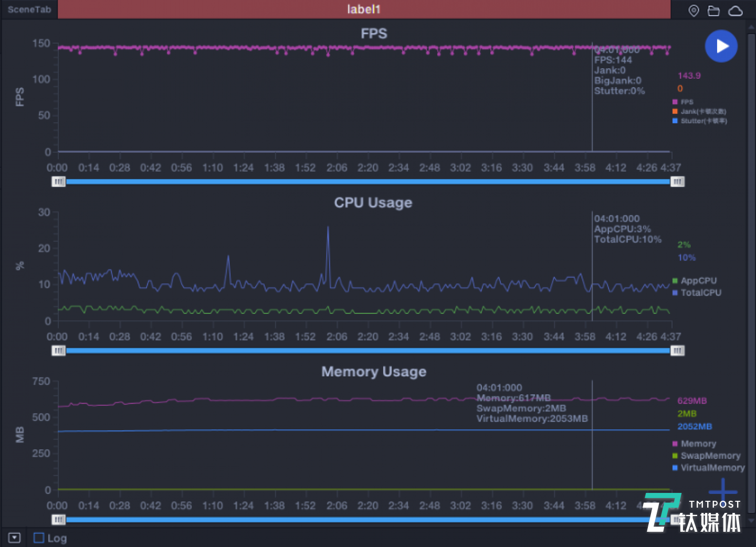This screenshot has height=547, width=756.
Task: Select the label1 header bar
Action: tap(364, 9)
